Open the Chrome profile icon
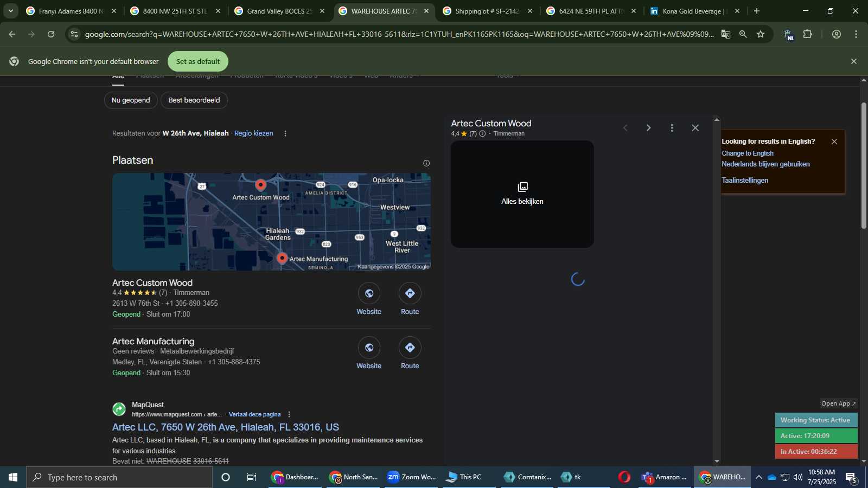 (837, 34)
